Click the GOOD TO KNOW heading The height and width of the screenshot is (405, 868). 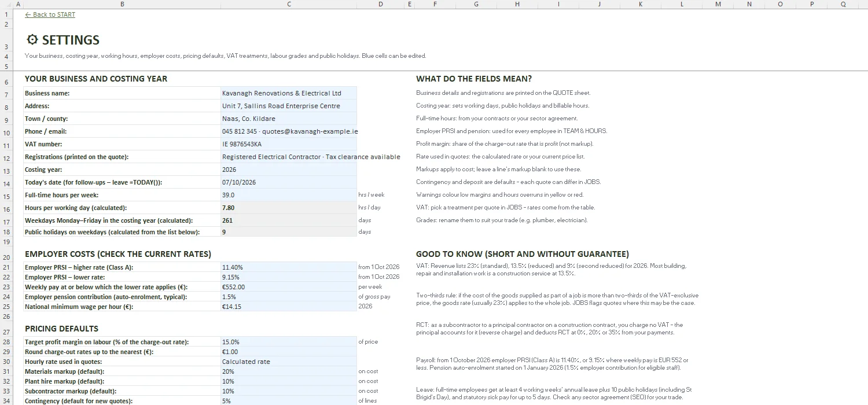pos(523,254)
